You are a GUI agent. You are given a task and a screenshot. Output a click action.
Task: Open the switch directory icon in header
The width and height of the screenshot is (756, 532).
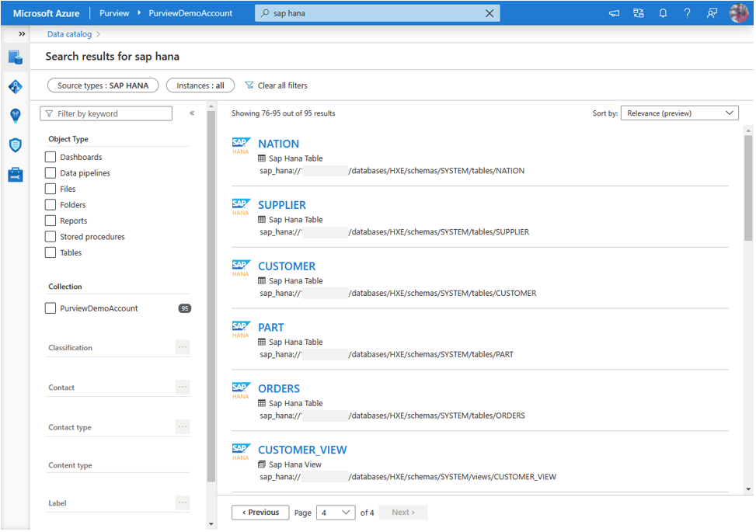pyautogui.click(x=639, y=13)
